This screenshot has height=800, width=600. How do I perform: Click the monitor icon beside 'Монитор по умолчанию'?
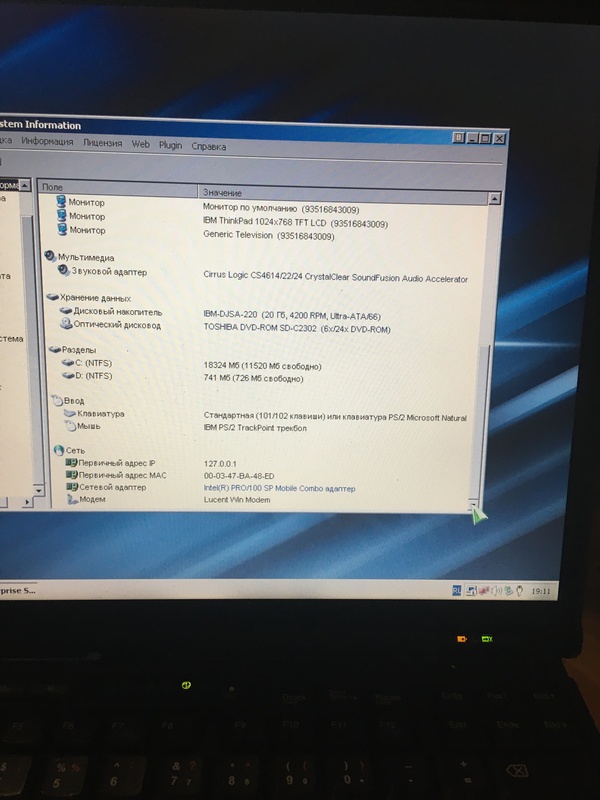click(61, 202)
